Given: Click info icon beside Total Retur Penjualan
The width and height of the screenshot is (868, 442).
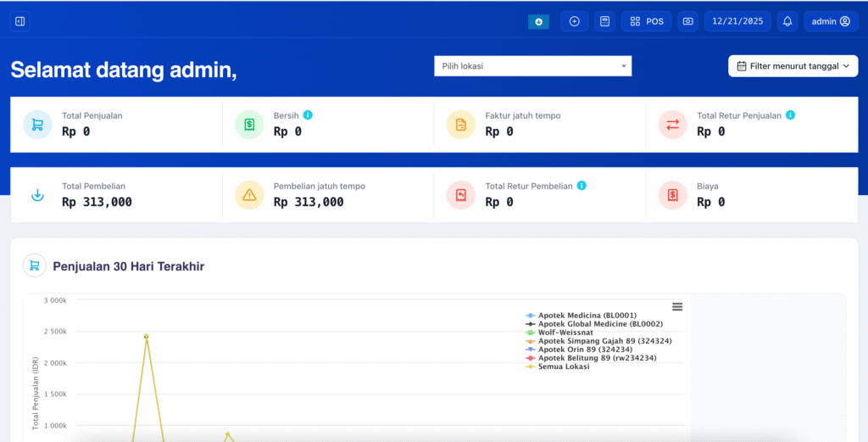Looking at the screenshot, I should [790, 115].
